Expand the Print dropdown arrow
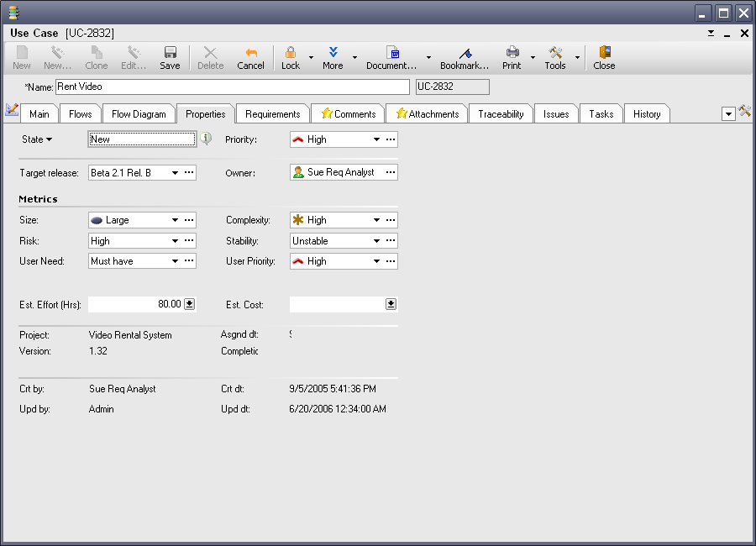Screen dimensions: 756x546 [533, 57]
